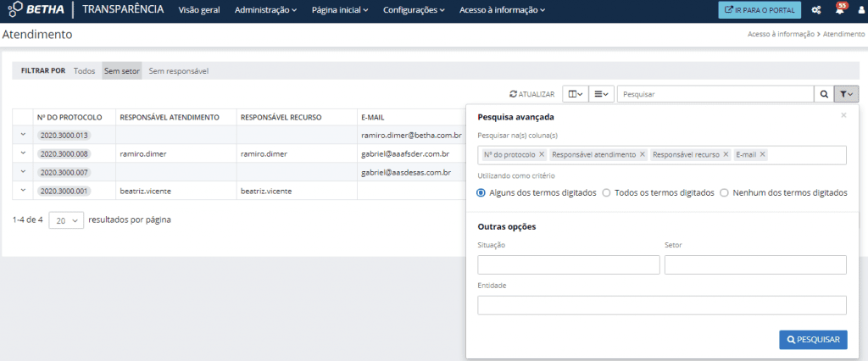Click the Ir para o portal button
This screenshot has height=361, width=868.
[x=759, y=10]
